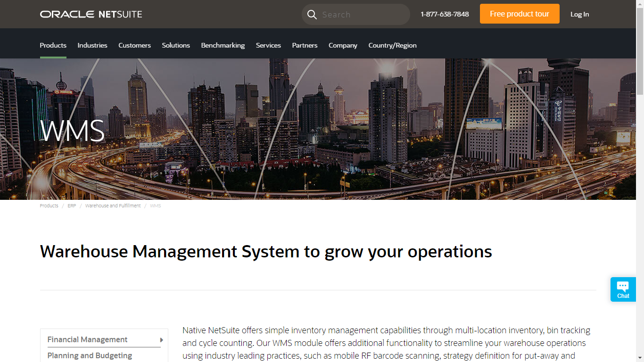Viewport: 644px width, 362px height.
Task: Click the WMS hero banner title
Action: pyautogui.click(x=72, y=131)
